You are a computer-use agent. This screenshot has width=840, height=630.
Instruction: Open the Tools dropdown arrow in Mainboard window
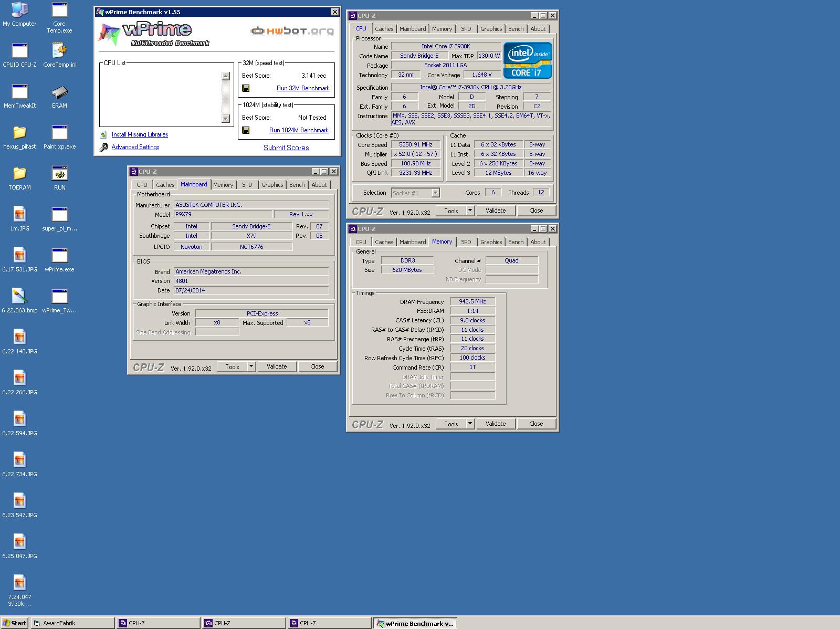[x=251, y=366]
